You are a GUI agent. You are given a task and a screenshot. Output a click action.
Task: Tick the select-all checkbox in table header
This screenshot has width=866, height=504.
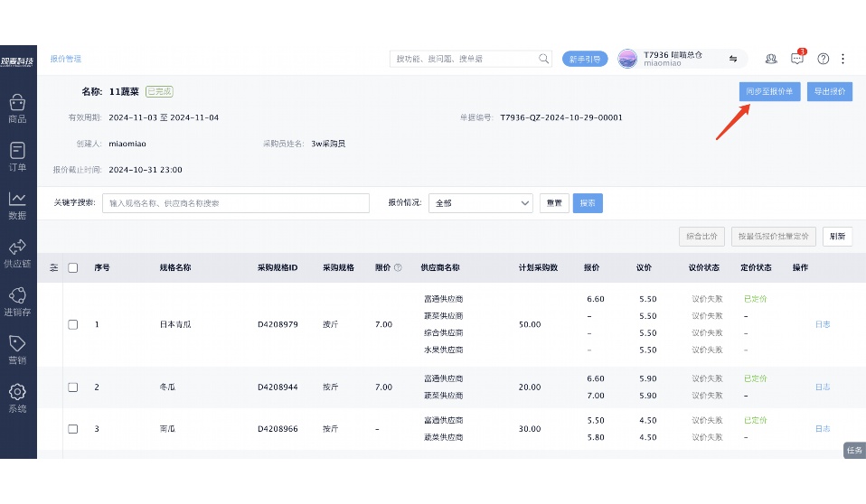[x=73, y=267]
